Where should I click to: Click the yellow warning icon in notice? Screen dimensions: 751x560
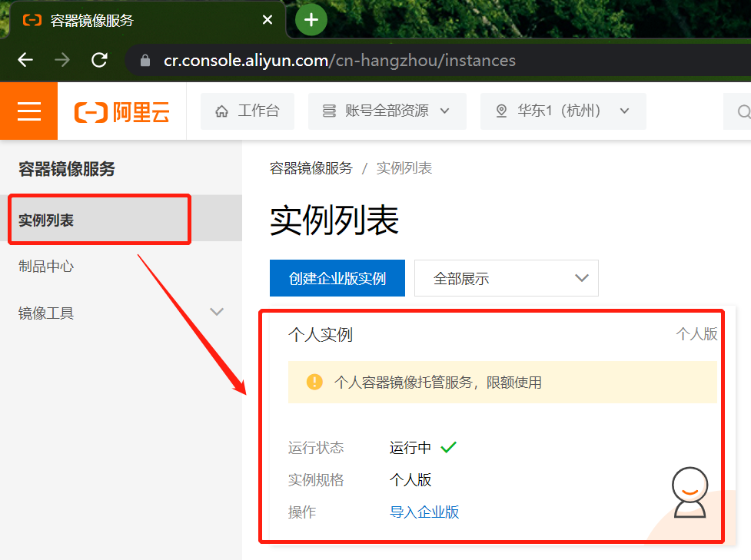[x=314, y=382]
